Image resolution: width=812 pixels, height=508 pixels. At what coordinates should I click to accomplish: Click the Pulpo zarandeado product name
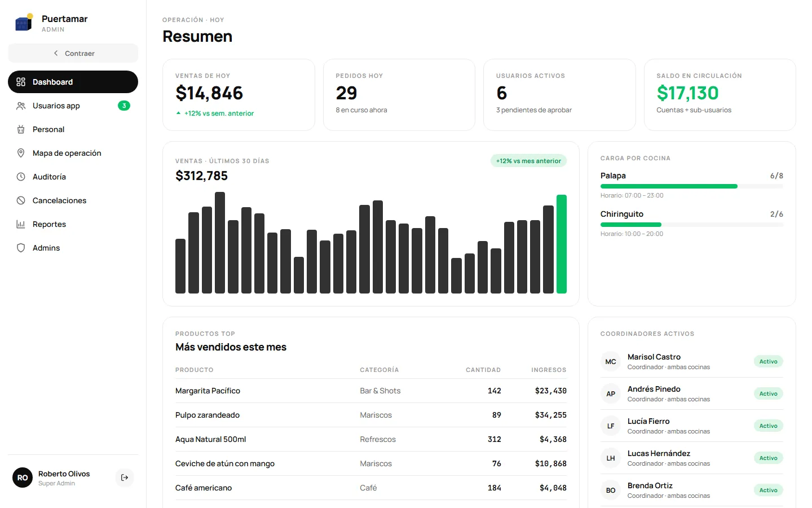click(208, 415)
